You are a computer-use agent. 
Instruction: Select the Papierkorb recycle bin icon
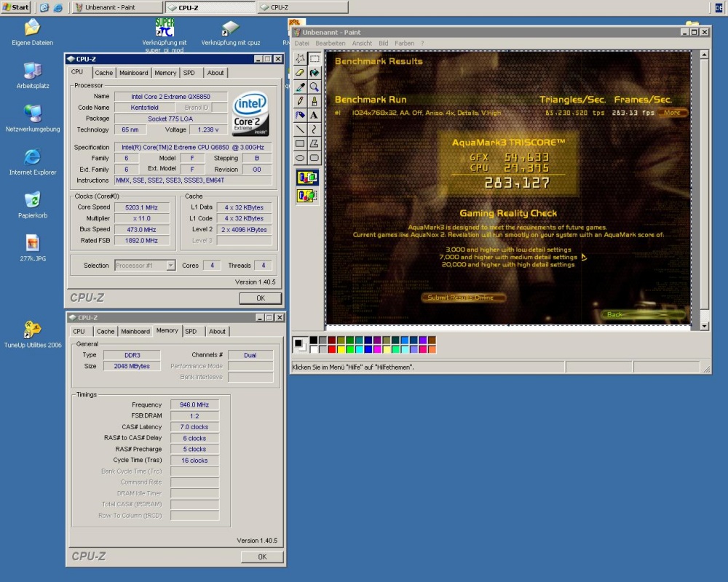pyautogui.click(x=33, y=205)
